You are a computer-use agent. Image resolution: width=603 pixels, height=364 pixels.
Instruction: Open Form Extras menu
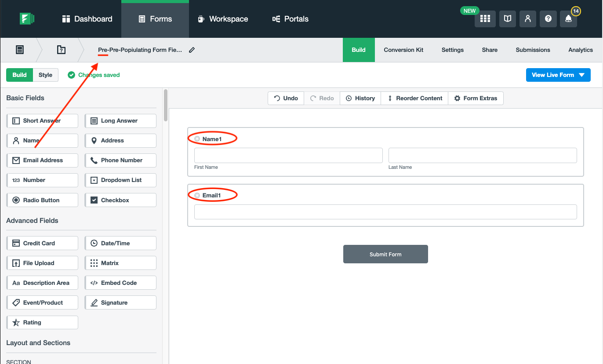tap(476, 98)
